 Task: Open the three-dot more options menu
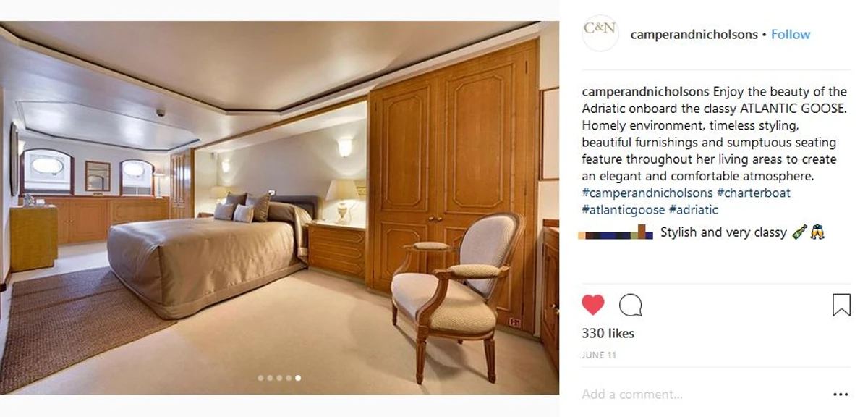tap(840, 395)
